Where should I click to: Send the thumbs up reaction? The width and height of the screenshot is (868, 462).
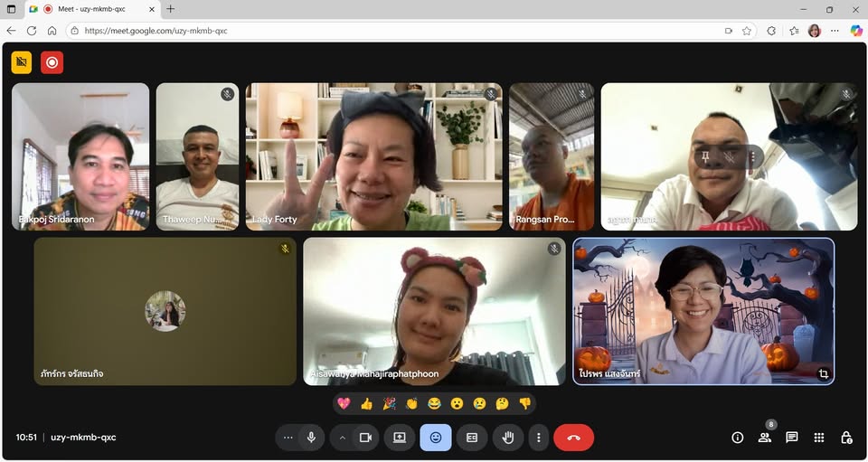pyautogui.click(x=366, y=403)
